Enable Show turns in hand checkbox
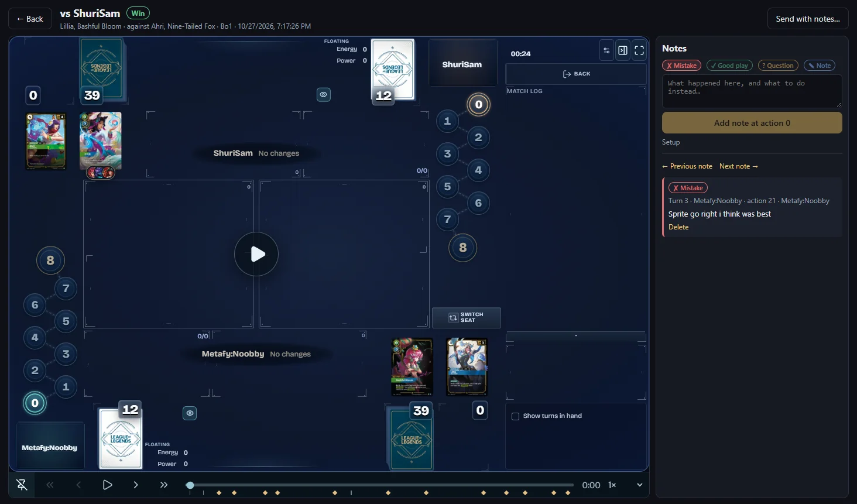The image size is (857, 504). (x=515, y=416)
